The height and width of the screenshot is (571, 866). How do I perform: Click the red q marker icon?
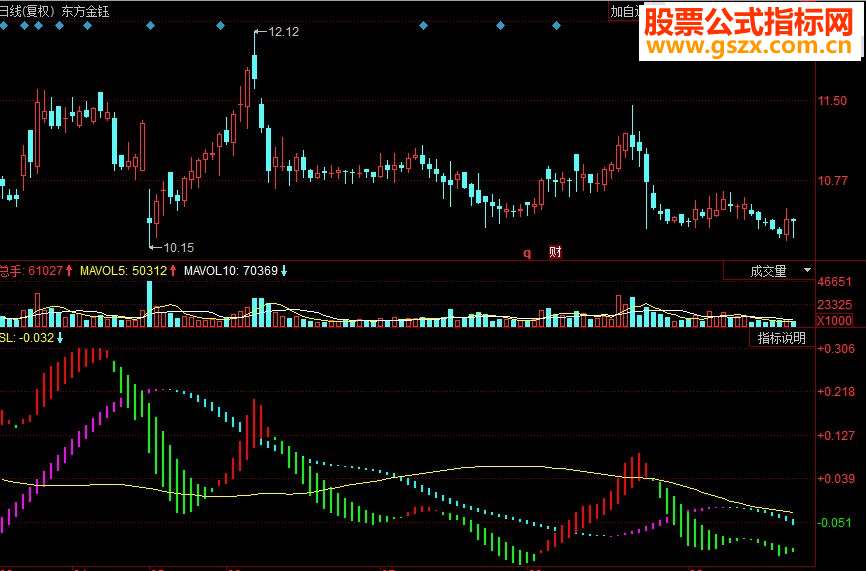527,253
